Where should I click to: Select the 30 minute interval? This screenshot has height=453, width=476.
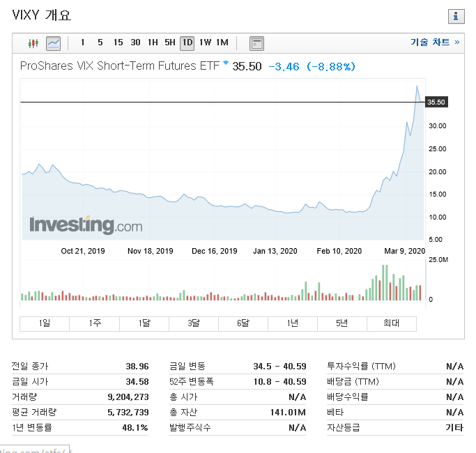[135, 43]
